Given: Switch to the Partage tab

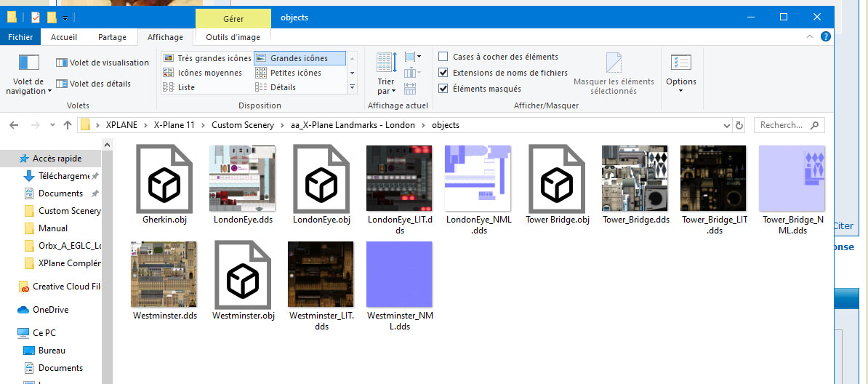Looking at the screenshot, I should [x=113, y=37].
